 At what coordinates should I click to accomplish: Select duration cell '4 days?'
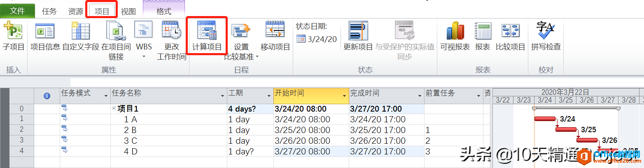(x=250, y=109)
